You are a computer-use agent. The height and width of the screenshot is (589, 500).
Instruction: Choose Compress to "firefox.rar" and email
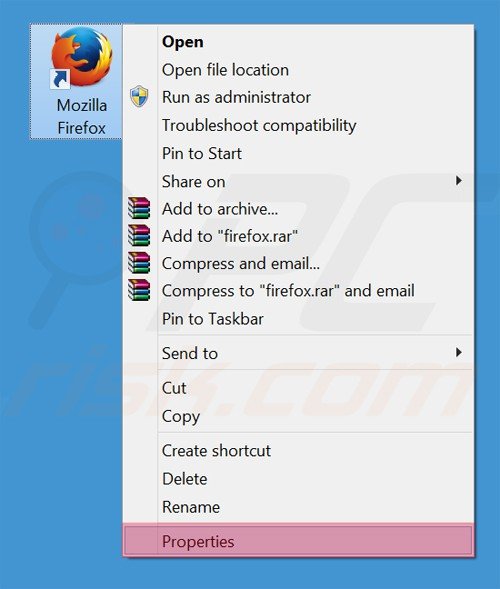coord(298,291)
